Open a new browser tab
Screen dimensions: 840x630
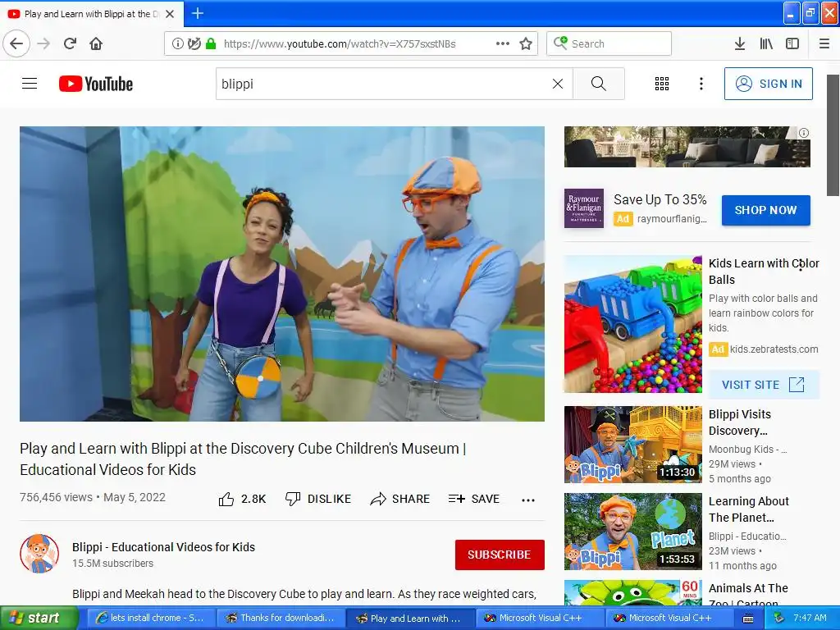click(x=197, y=13)
